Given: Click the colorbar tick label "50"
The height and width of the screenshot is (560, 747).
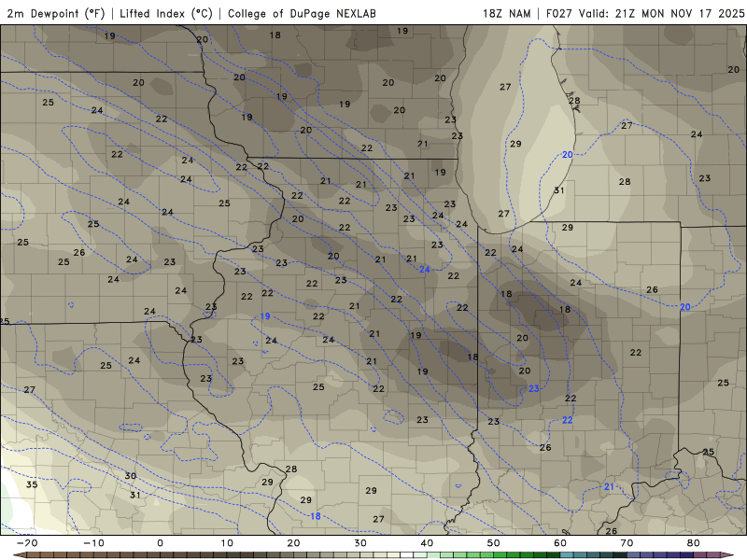Looking at the screenshot, I should (x=494, y=543).
